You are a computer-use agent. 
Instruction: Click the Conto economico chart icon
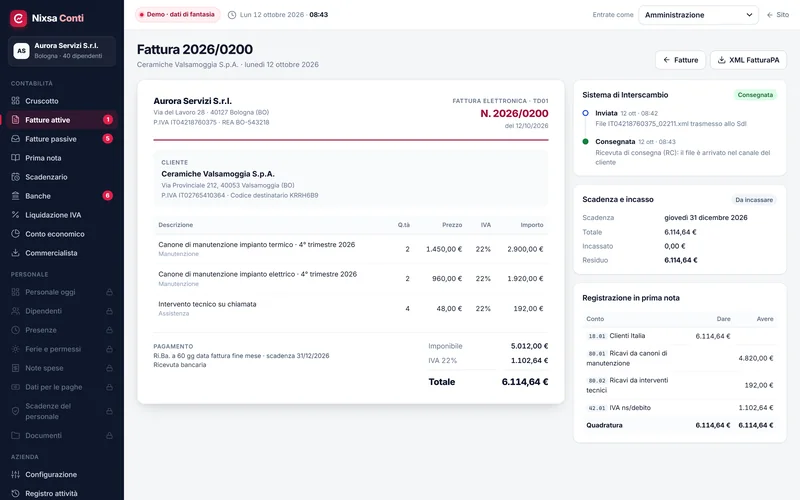coord(16,234)
